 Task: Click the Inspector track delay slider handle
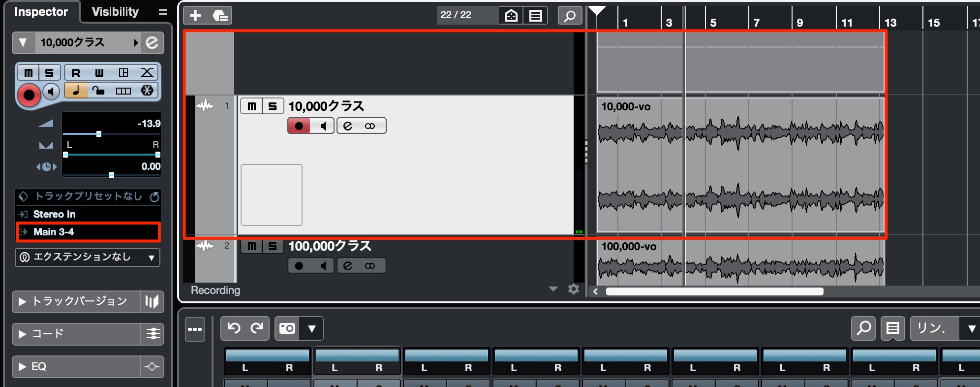click(x=112, y=175)
